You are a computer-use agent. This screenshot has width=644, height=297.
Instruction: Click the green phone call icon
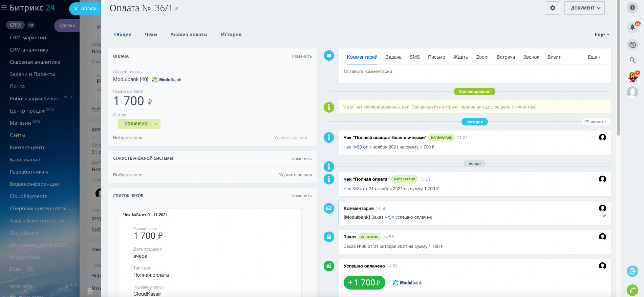tap(632, 290)
